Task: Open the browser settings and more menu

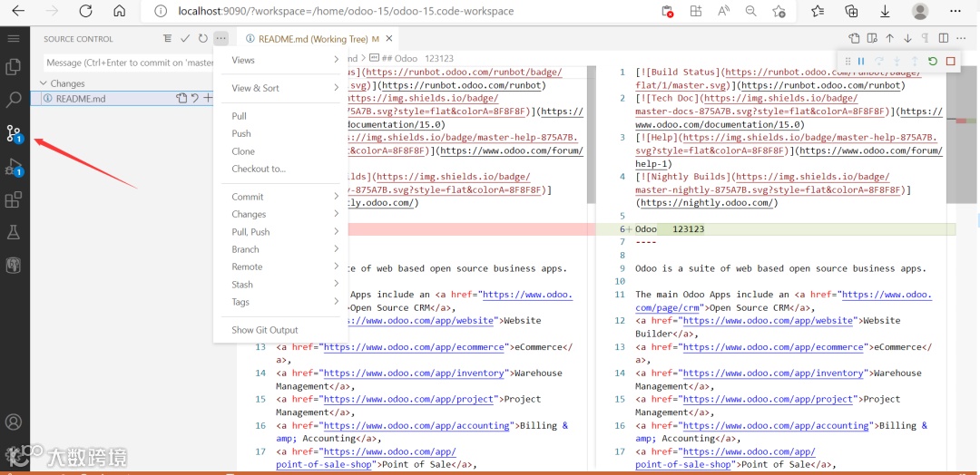Action: click(955, 11)
